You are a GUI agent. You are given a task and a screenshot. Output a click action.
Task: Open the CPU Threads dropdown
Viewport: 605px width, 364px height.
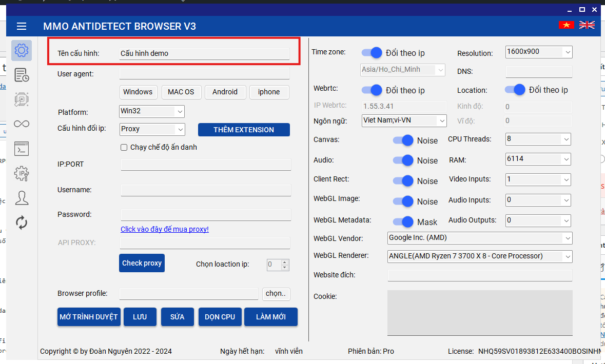(538, 139)
